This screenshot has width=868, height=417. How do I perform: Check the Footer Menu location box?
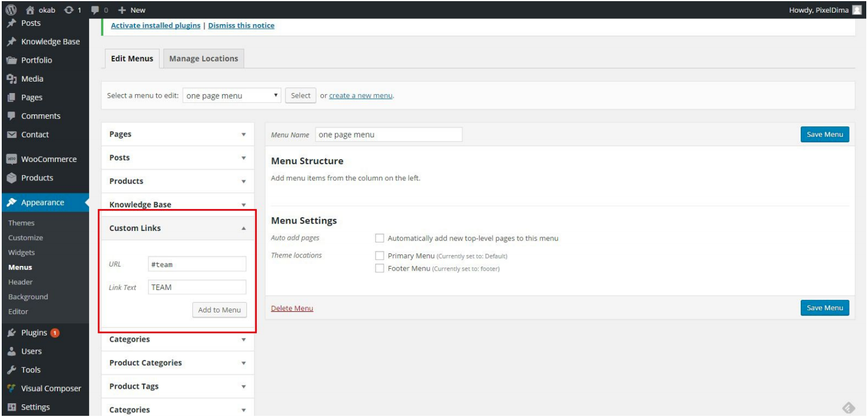point(379,268)
